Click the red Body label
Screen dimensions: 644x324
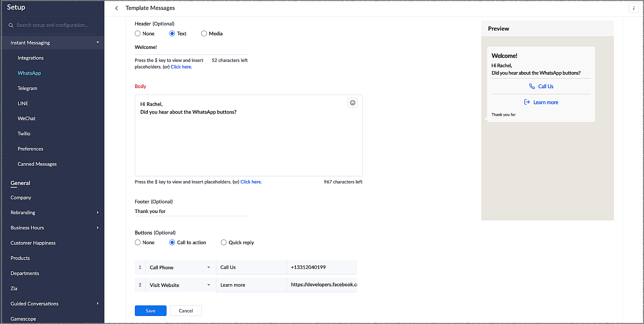click(x=140, y=86)
